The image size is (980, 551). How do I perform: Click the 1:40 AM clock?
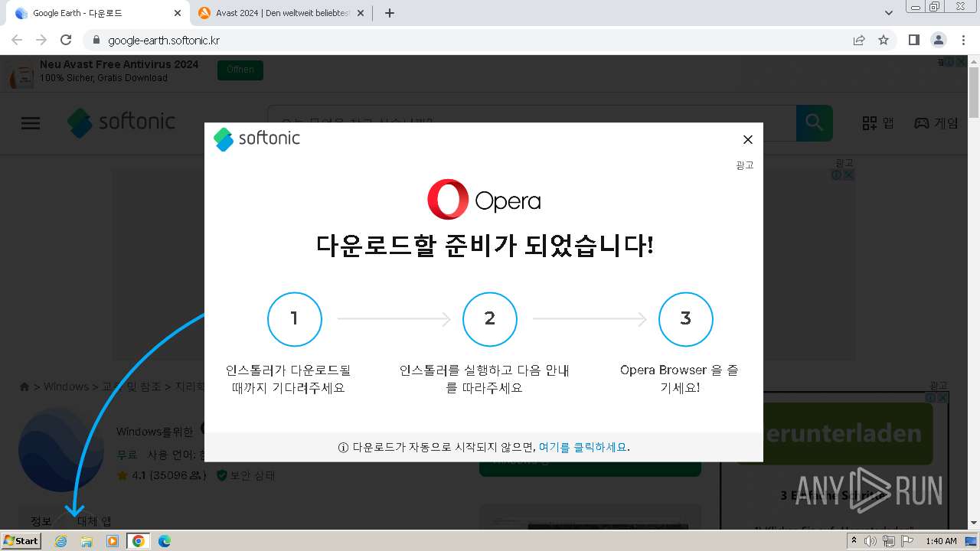coord(941,541)
